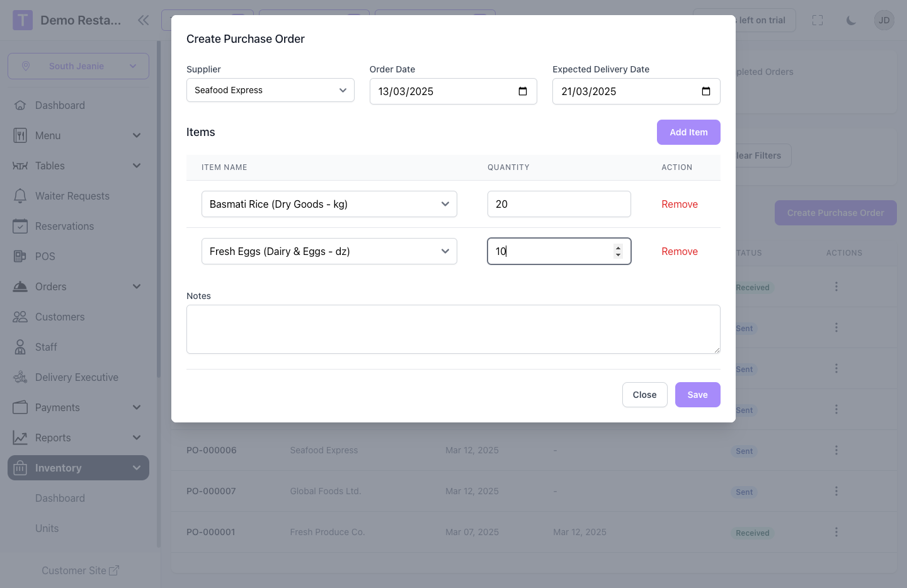Expand the South Jeanie branch selector
The width and height of the screenshot is (907, 588).
(x=78, y=66)
